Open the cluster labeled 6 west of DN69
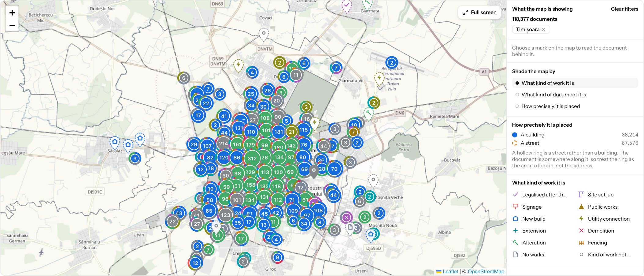 click(183, 78)
